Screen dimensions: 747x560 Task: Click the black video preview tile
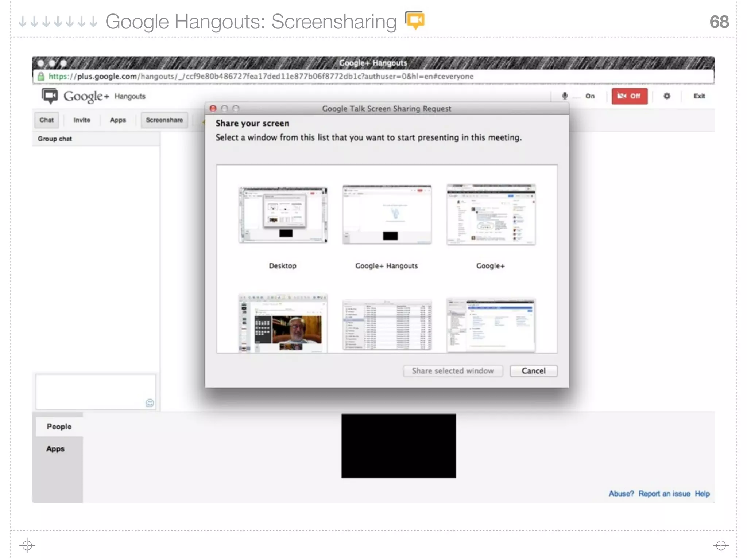click(x=399, y=446)
